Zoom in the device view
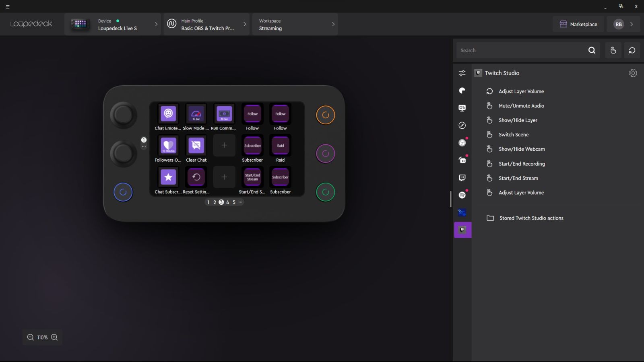 click(54, 337)
